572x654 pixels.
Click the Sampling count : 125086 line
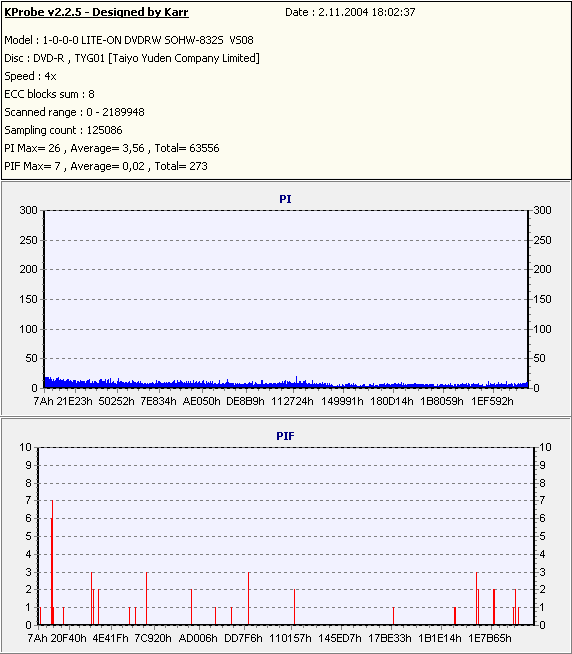(63, 130)
